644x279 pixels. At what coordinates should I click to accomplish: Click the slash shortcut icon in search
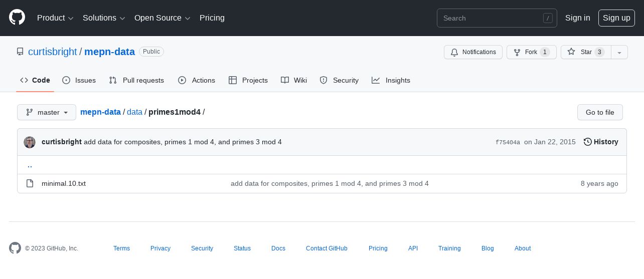point(548,18)
